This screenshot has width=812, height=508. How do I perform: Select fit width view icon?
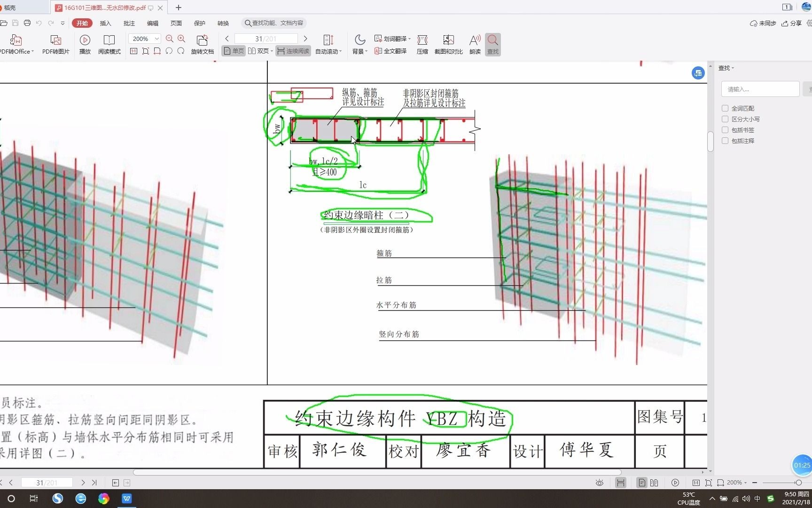tap(157, 51)
